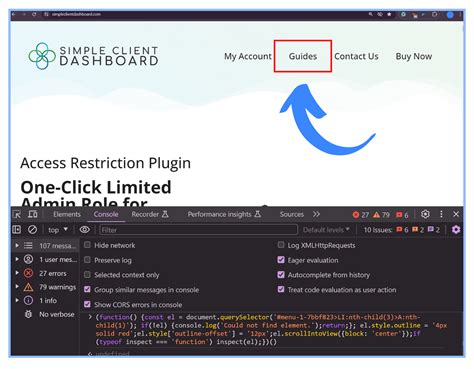Click the purple console settings gear

click(x=456, y=230)
